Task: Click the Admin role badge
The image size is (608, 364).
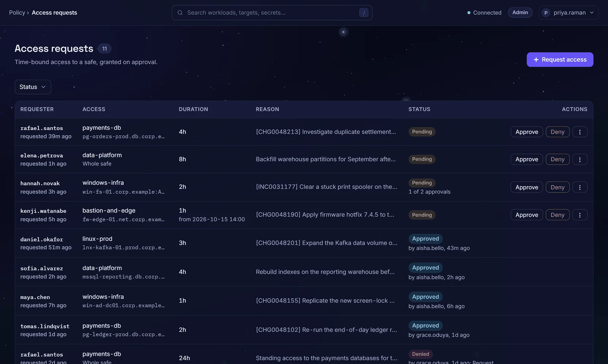Action: 520,13
